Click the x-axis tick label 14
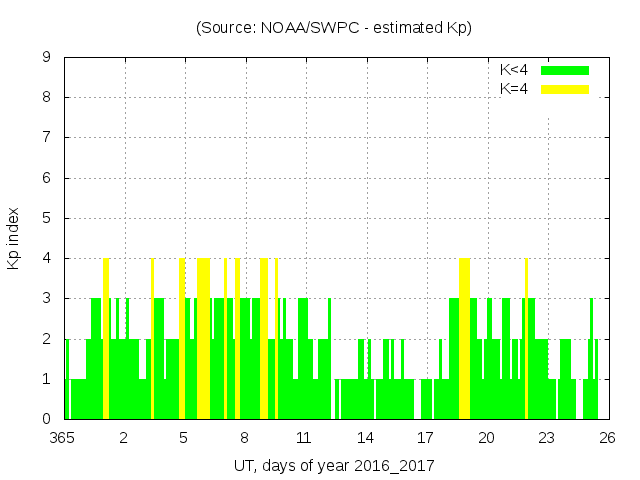 366,437
